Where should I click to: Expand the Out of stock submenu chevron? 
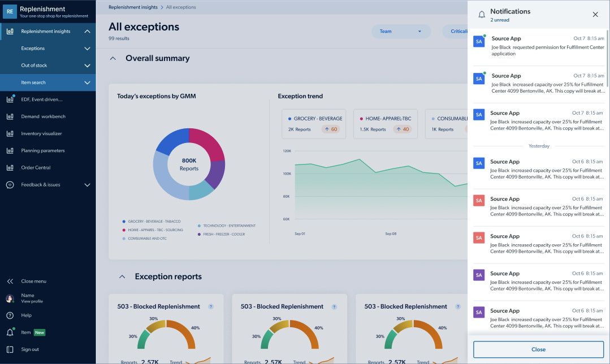click(87, 66)
